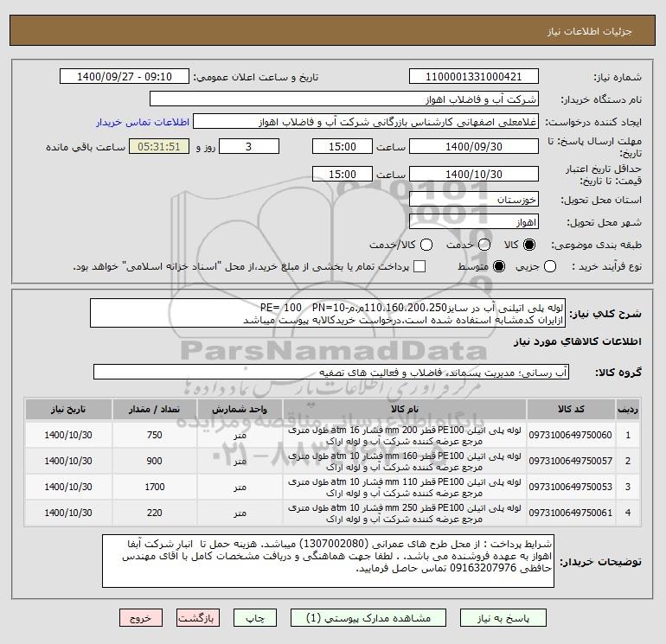Click the چاپ print button
This screenshot has width=666, height=644.
click(255, 618)
